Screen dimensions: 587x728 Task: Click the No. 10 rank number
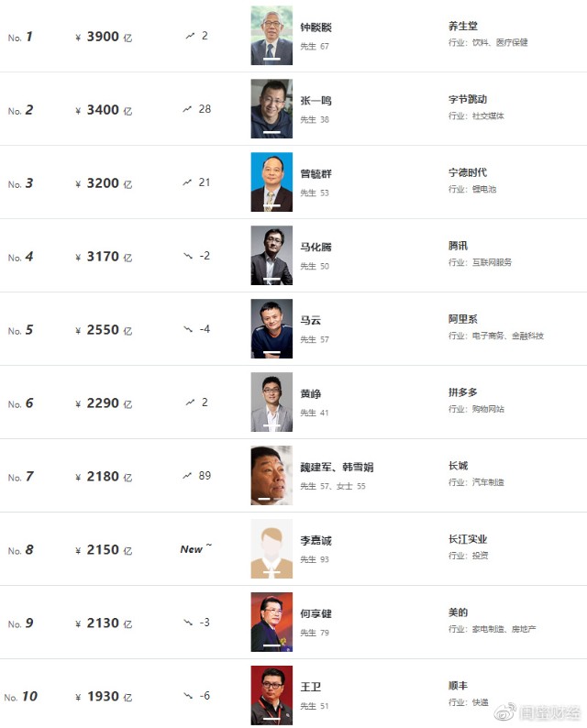[x=21, y=697]
